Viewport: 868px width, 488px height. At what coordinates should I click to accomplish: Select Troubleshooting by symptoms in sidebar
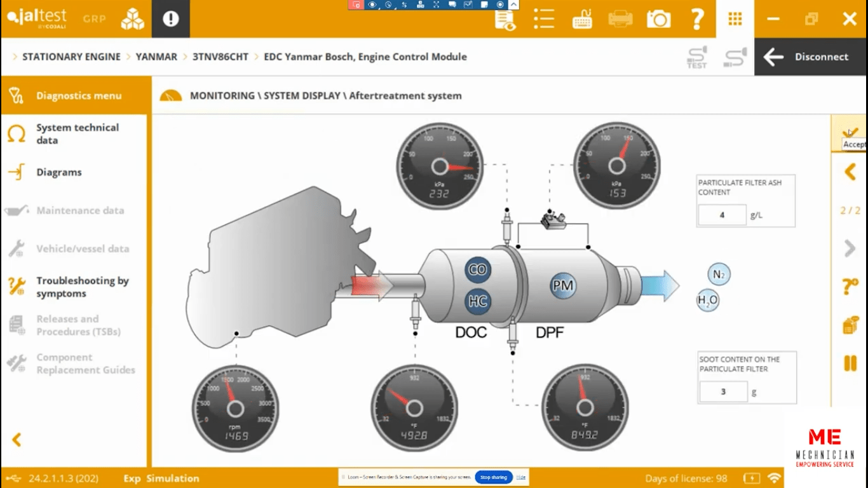click(83, 287)
